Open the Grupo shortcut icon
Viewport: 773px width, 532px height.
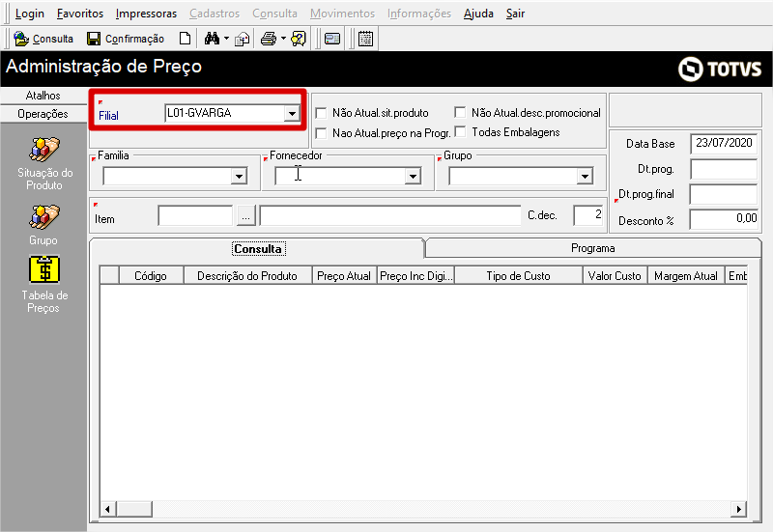pos(44,225)
